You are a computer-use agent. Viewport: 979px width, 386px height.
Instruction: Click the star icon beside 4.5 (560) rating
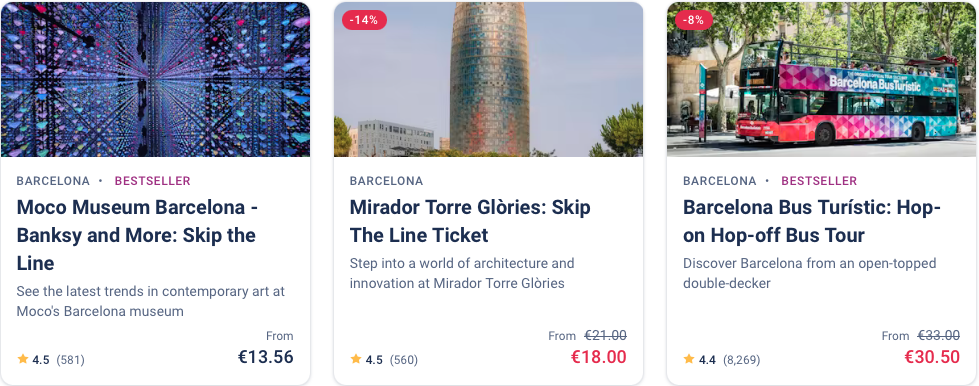tap(356, 359)
